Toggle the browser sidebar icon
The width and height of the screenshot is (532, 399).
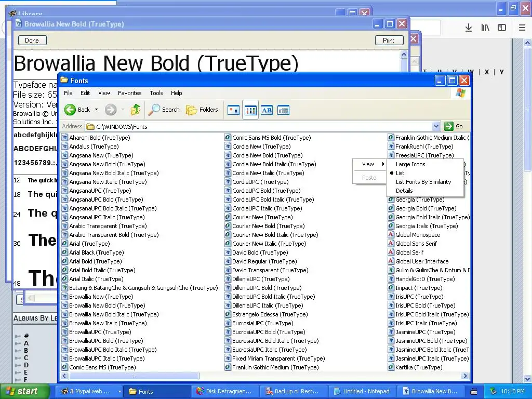[502, 28]
